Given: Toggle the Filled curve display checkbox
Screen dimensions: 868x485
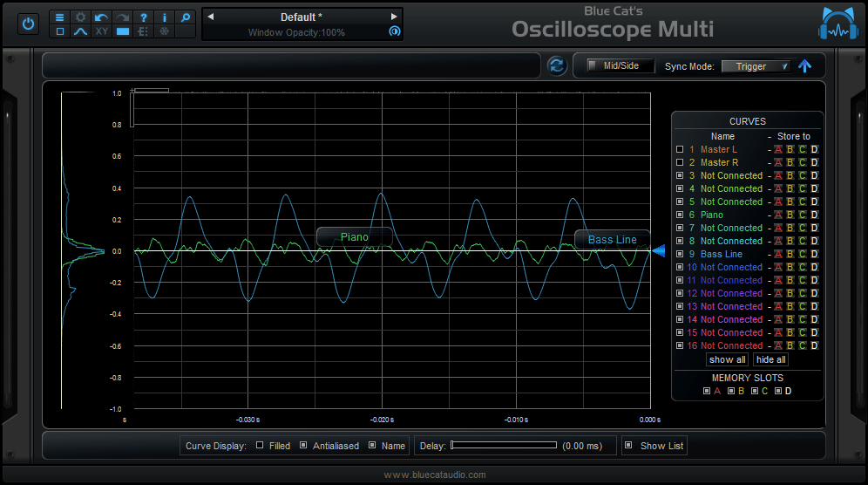Looking at the screenshot, I should pyautogui.click(x=260, y=445).
